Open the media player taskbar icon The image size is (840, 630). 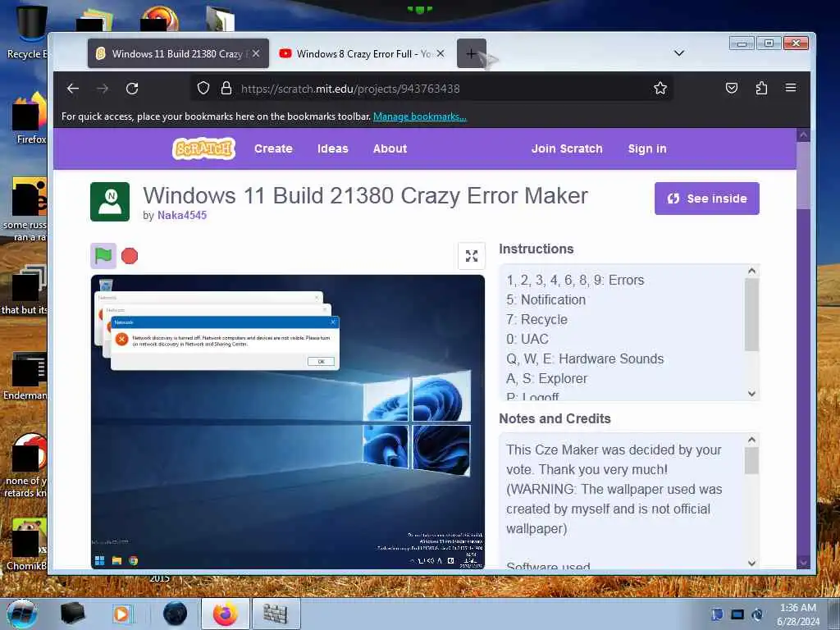point(122,614)
